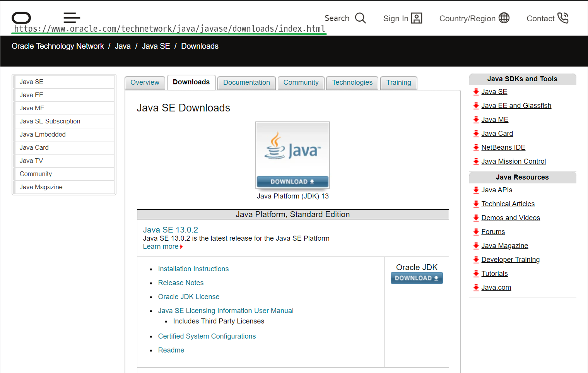Open the Documentation tab

pos(246,82)
